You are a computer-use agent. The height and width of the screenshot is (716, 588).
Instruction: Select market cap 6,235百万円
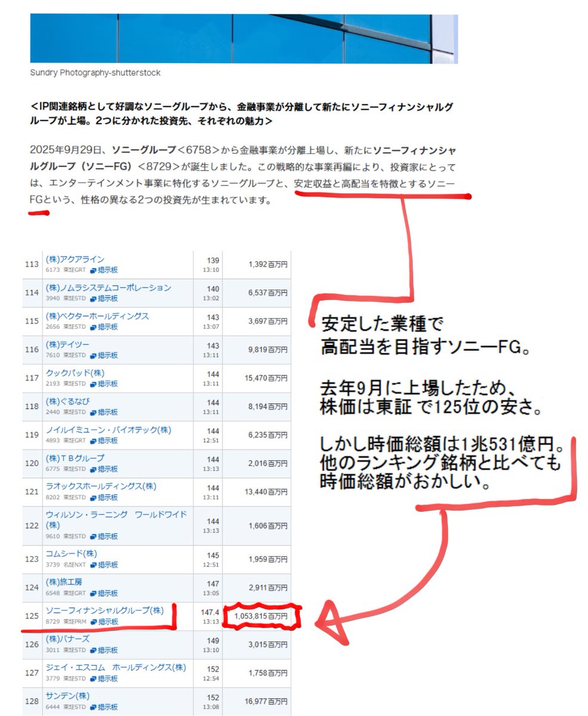pyautogui.click(x=268, y=436)
